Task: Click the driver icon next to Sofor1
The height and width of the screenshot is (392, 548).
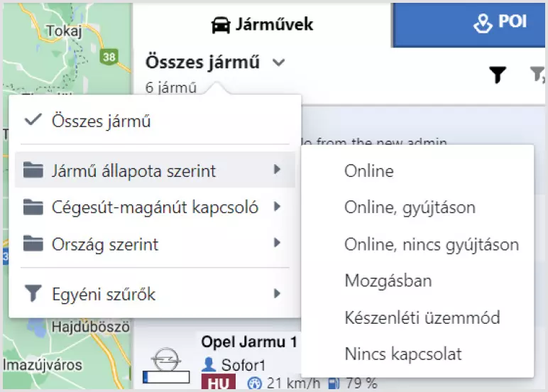Action: pyautogui.click(x=209, y=364)
